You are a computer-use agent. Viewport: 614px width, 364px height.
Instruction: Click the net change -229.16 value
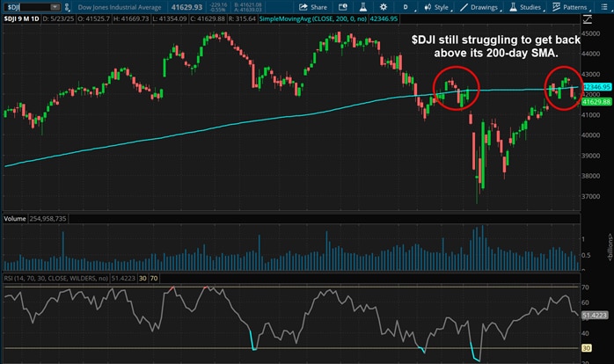(x=218, y=4)
